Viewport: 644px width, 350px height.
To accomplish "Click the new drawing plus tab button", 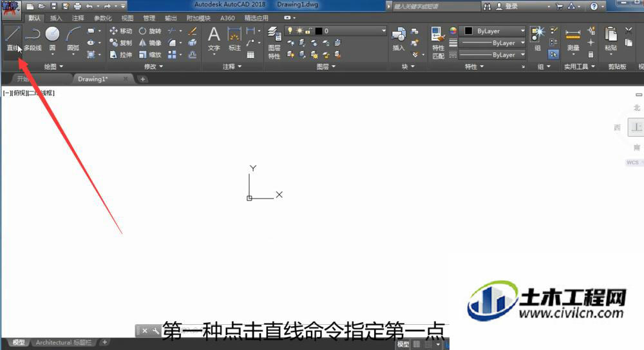I will pos(142,79).
